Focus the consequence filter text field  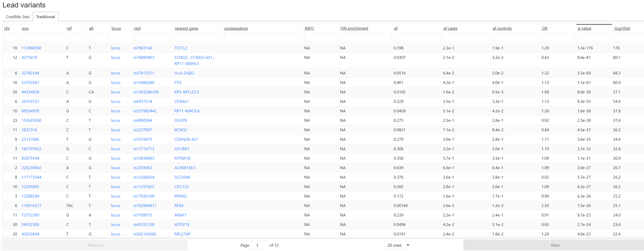[x=263, y=38]
